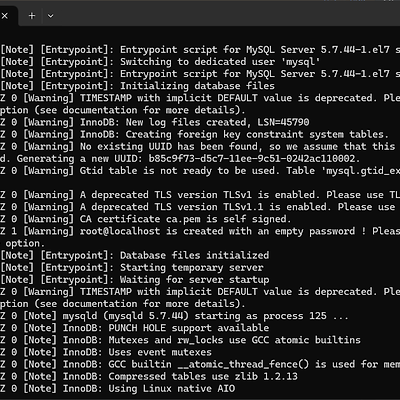Image resolution: width=400 pixels, height=400 pixels.
Task: Click the generated UUID b85c9f73 text
Action: (x=254, y=159)
